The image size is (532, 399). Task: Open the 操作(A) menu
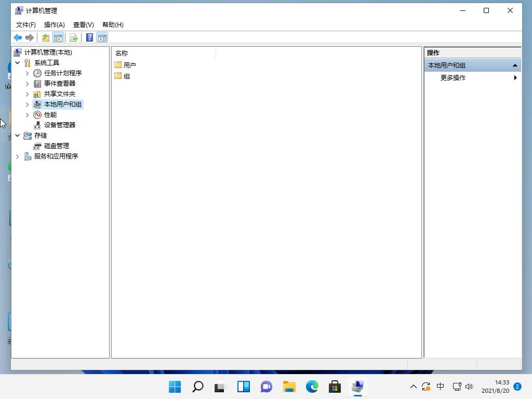[54, 24]
